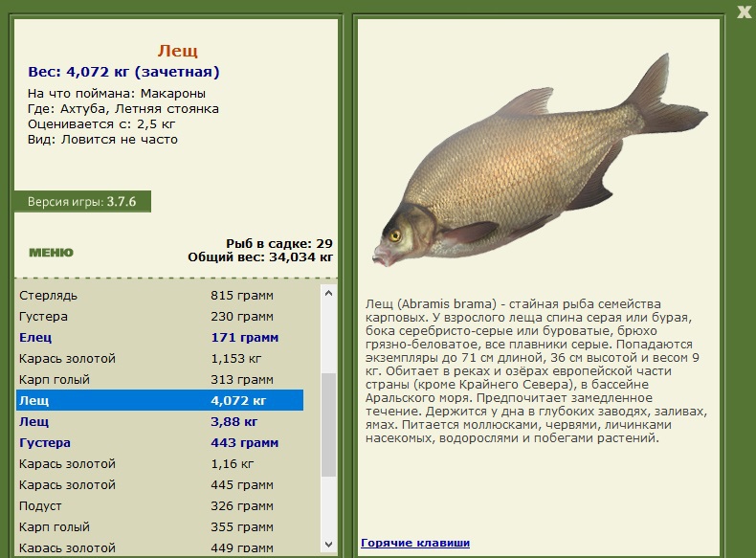
Task: Click the fish list scroll down arrow
Action: click(x=329, y=545)
